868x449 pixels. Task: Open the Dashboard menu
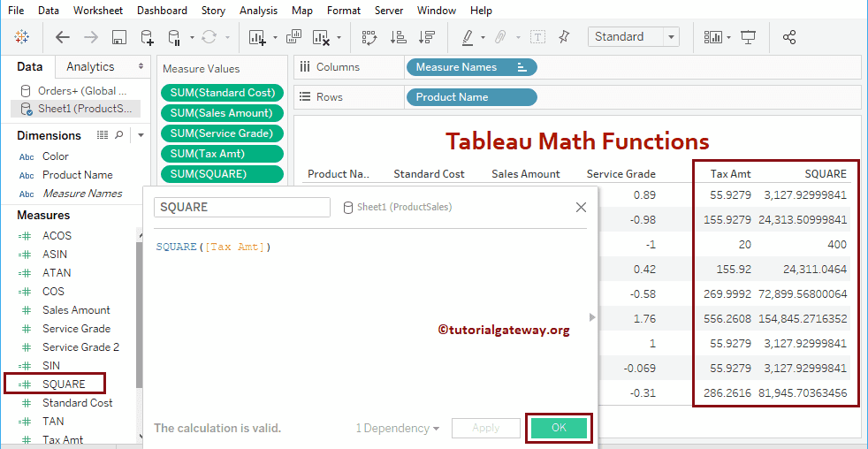[x=162, y=11]
